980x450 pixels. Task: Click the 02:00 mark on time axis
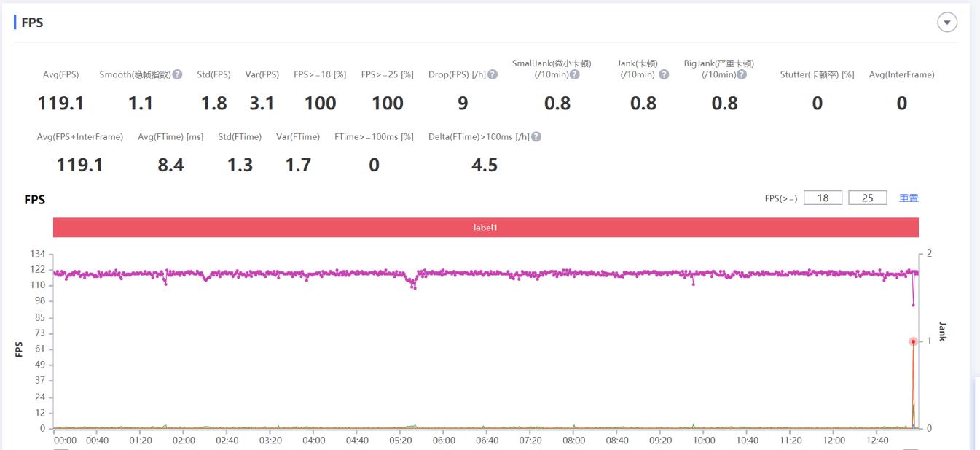184,441
